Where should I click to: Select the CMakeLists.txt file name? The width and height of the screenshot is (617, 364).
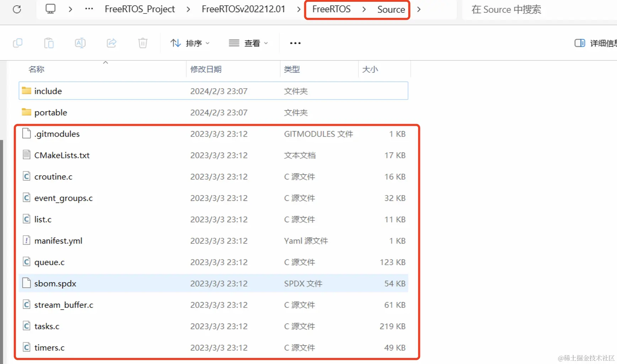point(62,155)
